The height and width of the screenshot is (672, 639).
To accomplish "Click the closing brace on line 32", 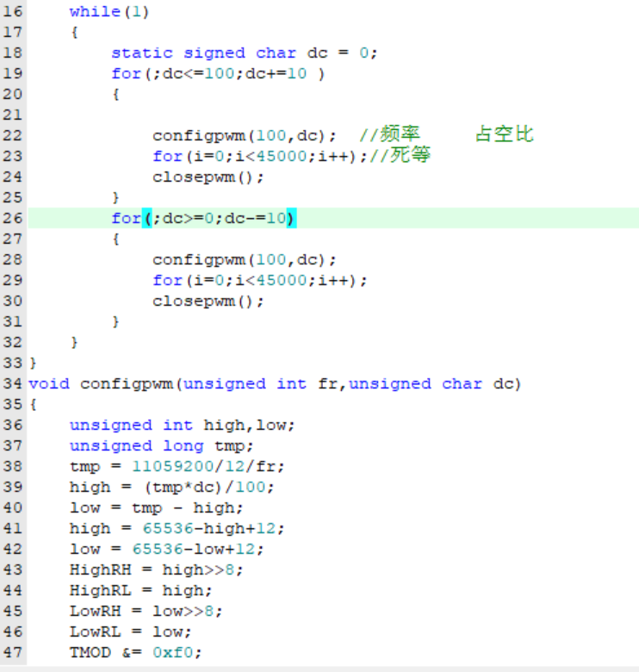I will click(x=75, y=342).
